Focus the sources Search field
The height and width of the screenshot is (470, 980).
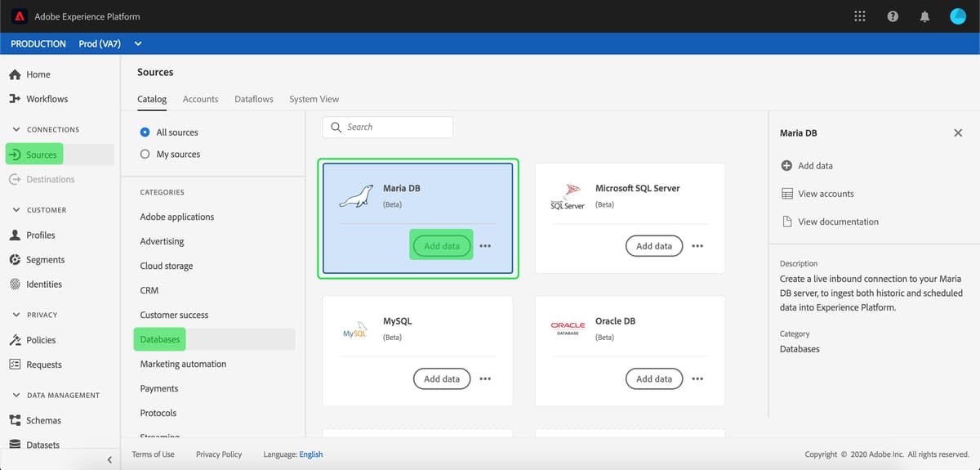coord(388,128)
